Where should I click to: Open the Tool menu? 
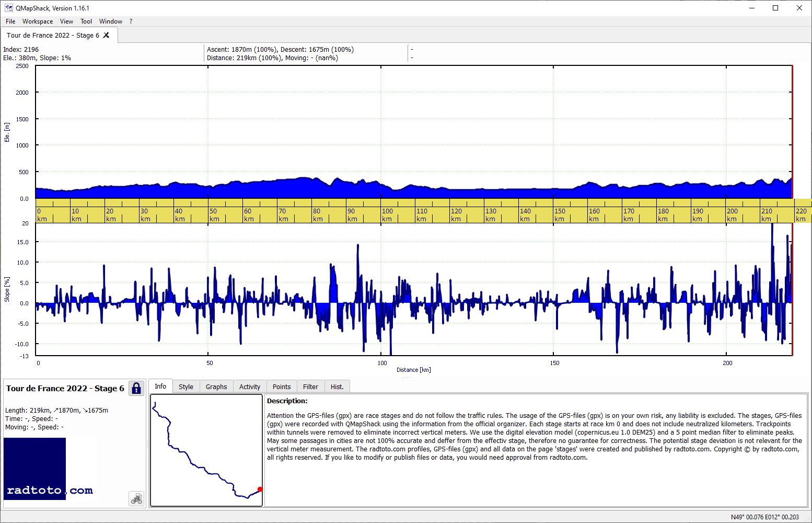[86, 21]
